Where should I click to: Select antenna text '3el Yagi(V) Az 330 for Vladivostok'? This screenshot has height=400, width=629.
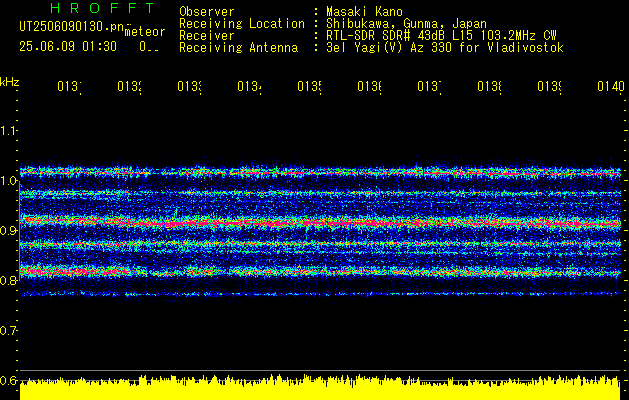click(445, 48)
